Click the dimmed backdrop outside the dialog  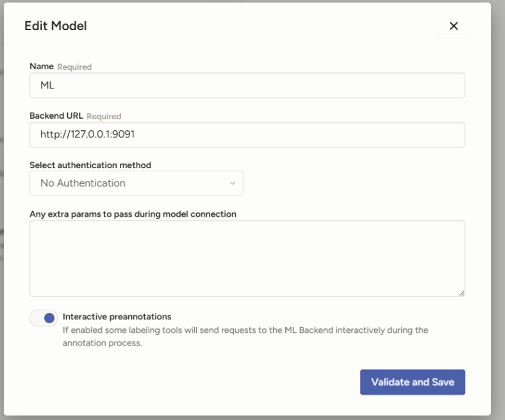[x=498, y=210]
